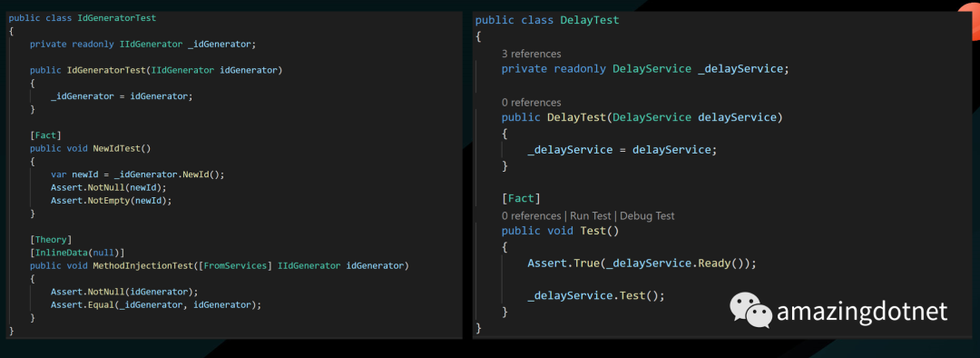This screenshot has height=358, width=980.
Task: Click 'Assert.True(_delayService.Ready());' line
Action: [x=642, y=264]
